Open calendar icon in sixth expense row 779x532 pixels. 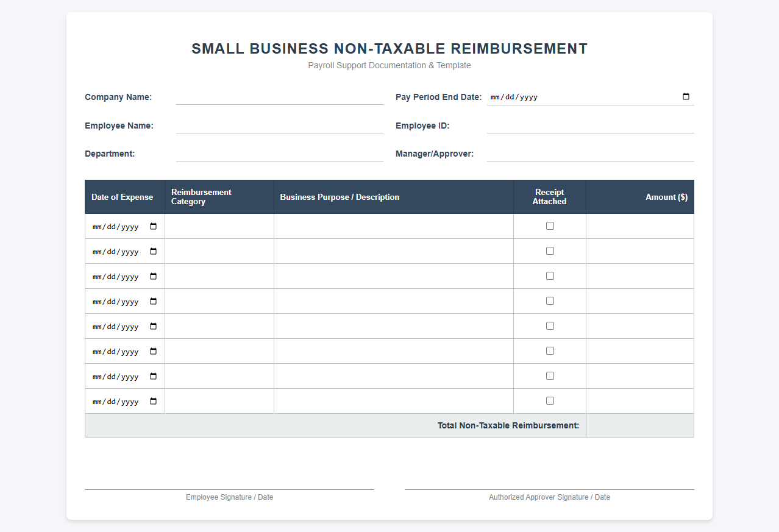pos(153,351)
